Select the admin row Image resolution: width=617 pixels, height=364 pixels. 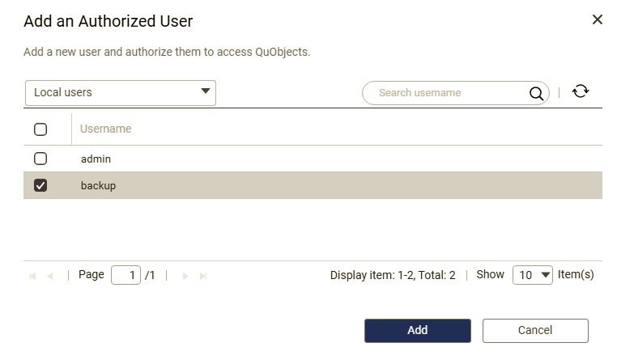click(313, 159)
